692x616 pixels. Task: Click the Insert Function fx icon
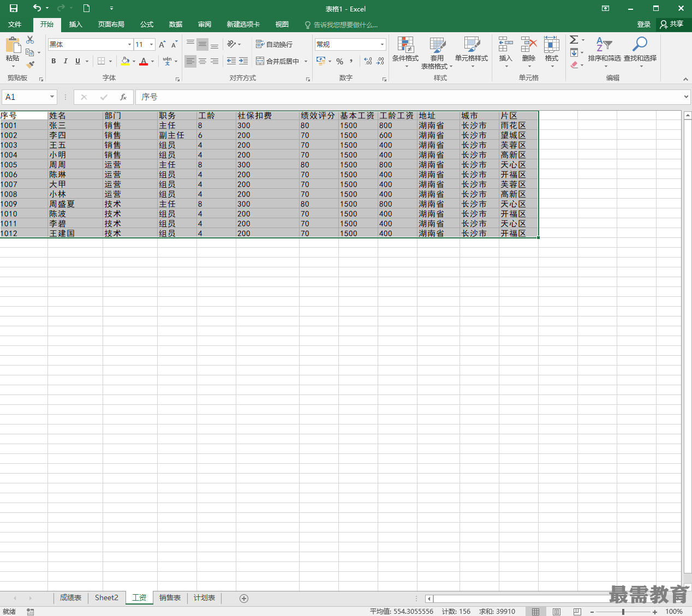(123, 97)
